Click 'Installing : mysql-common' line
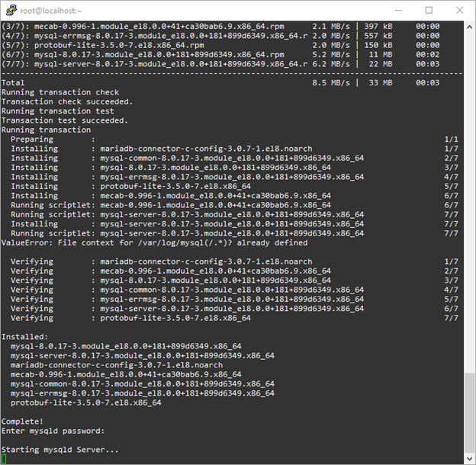Screen dimensions: 476x465 point(234,159)
